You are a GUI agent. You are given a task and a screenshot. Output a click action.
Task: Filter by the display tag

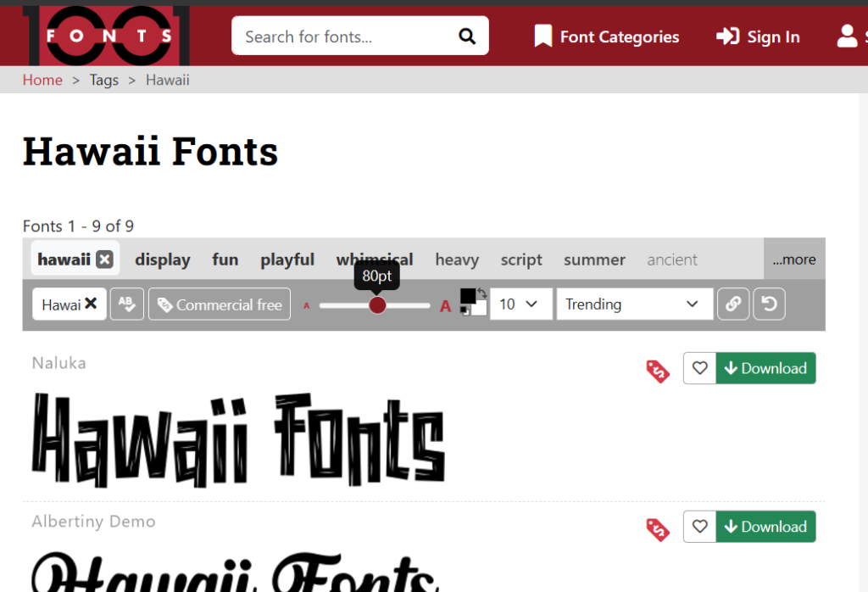[x=162, y=260]
